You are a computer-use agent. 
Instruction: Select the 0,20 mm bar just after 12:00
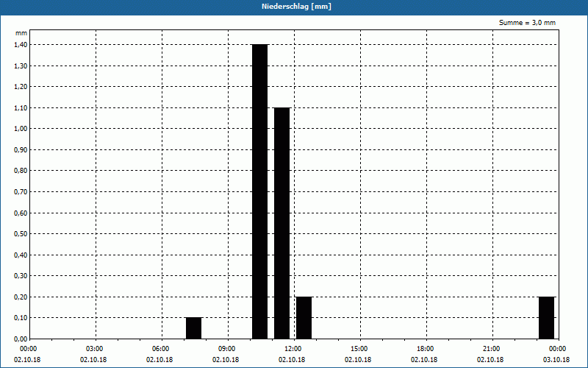304,318
